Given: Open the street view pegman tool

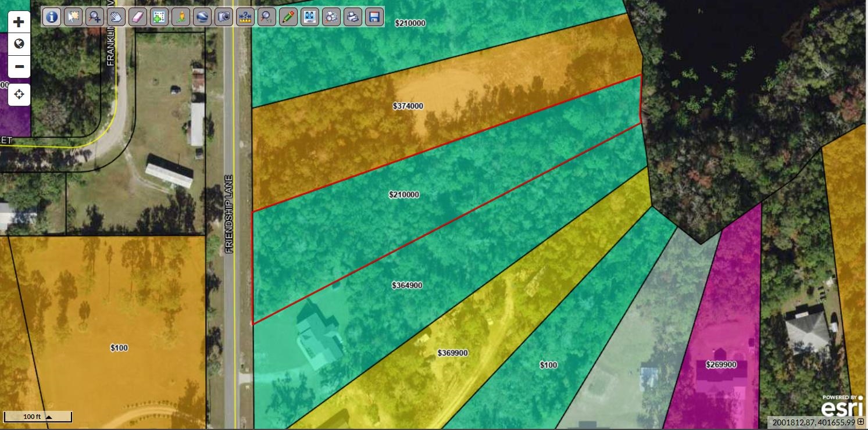Looking at the screenshot, I should click(x=181, y=17).
